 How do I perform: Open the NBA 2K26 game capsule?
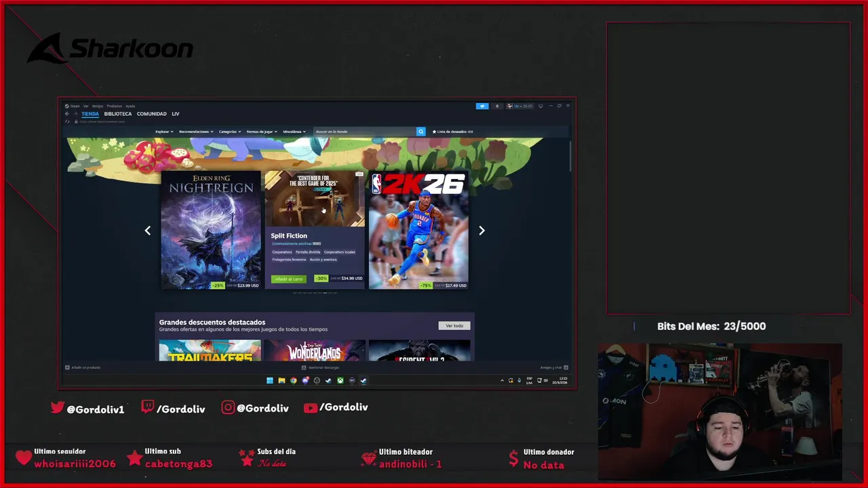pyautogui.click(x=418, y=230)
